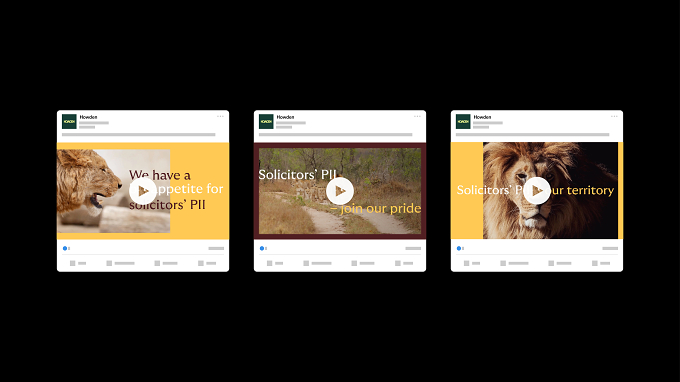680x382 pixels.
Task: Play the 'join our pride' video
Action: click(340, 191)
